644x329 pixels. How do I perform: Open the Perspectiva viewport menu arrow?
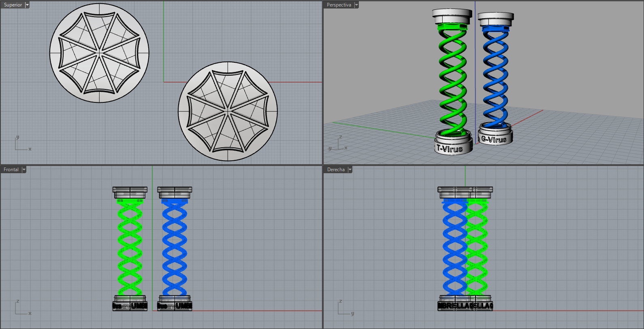click(x=356, y=5)
